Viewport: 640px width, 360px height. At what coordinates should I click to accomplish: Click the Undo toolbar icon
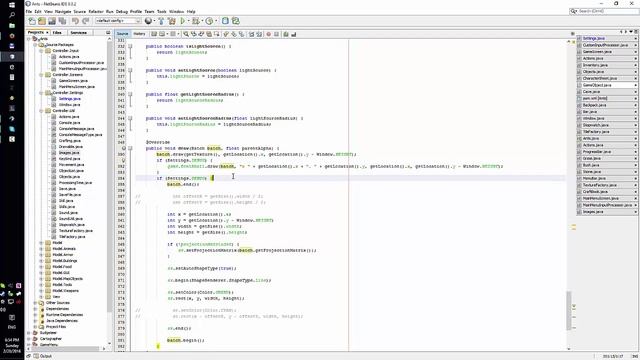click(x=76, y=21)
